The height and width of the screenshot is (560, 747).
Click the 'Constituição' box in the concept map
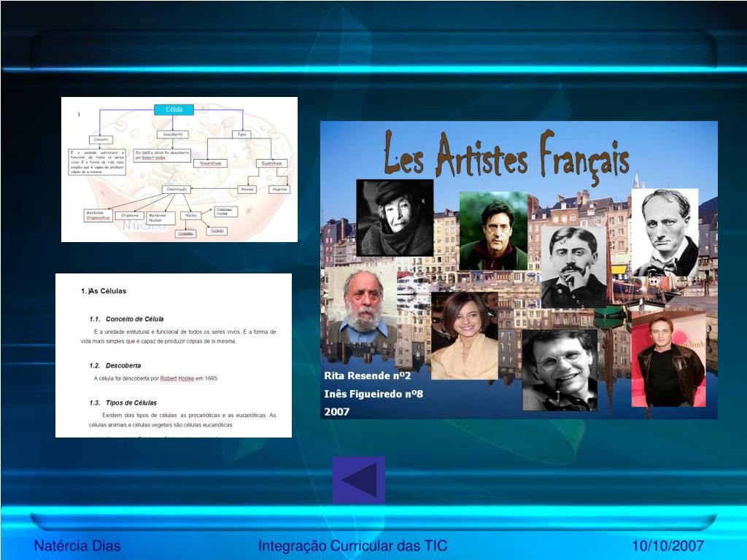click(x=177, y=190)
